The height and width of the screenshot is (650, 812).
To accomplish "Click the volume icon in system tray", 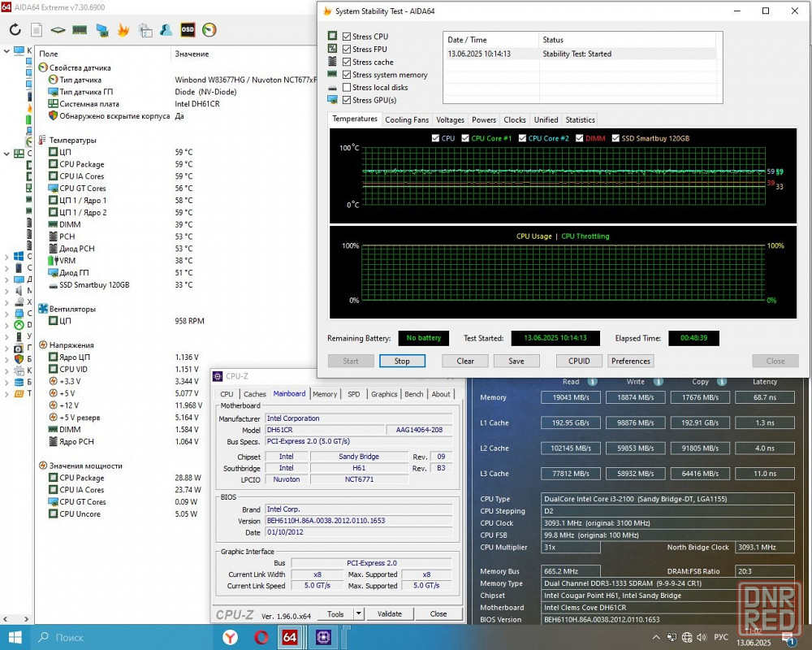I will click(702, 637).
